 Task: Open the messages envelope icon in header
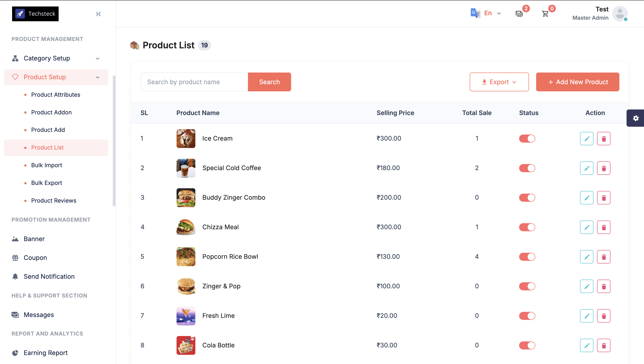[519, 13]
